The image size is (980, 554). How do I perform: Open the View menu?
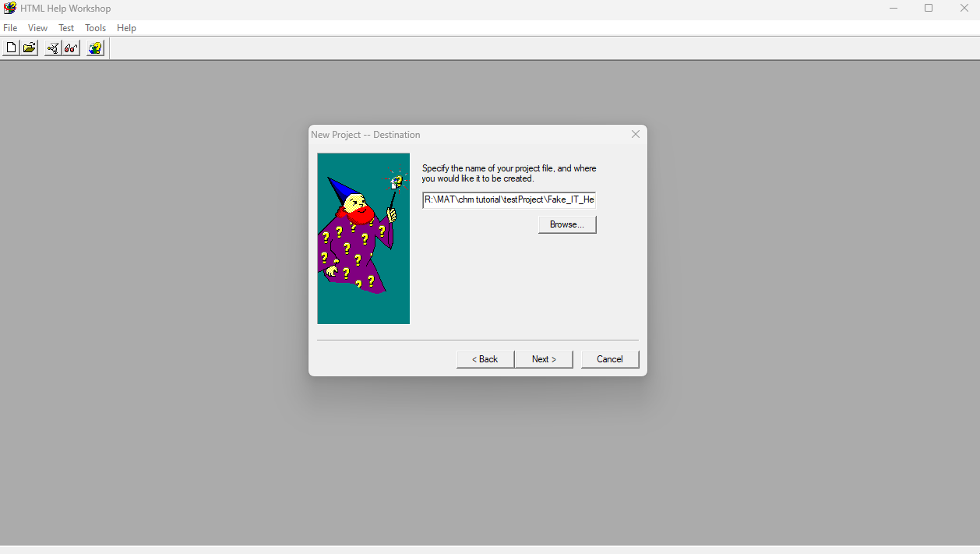pyautogui.click(x=37, y=28)
